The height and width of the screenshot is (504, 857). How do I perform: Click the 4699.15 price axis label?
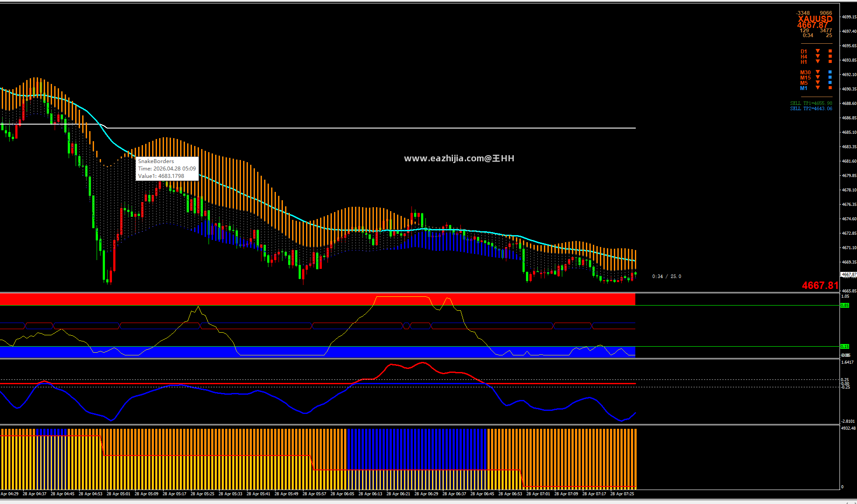point(849,17)
